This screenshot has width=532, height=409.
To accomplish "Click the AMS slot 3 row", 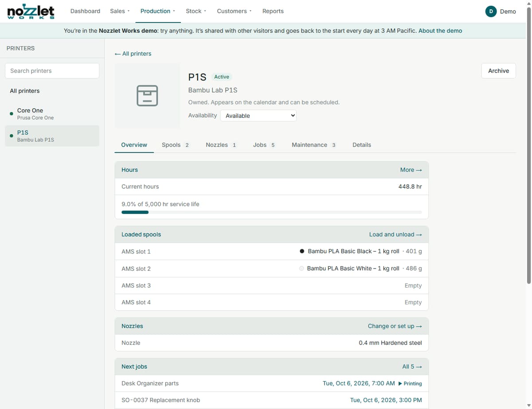I will tap(272, 285).
